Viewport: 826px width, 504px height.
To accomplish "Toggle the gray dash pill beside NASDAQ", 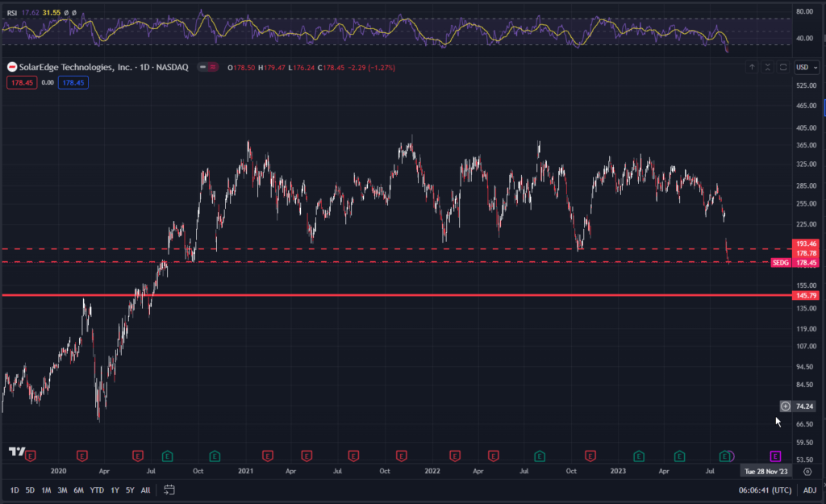I will 202,68.
